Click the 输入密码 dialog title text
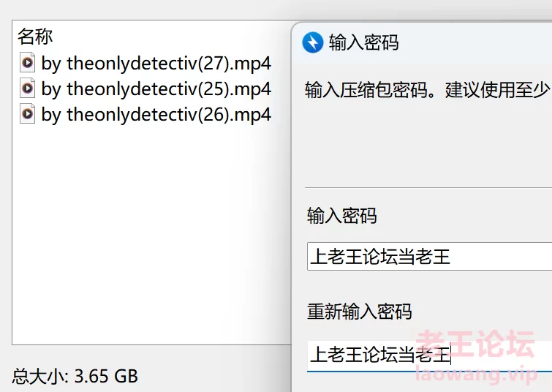Screen dimensions: 552x392 click(x=363, y=42)
